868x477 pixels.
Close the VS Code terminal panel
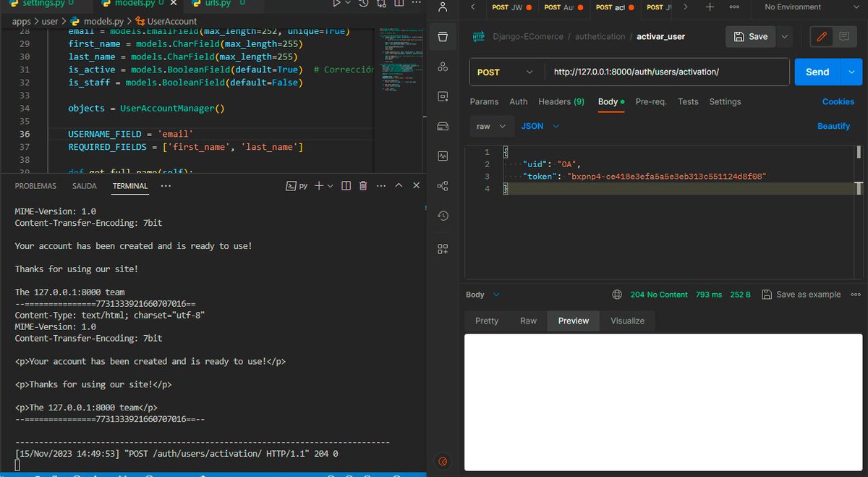pos(416,186)
